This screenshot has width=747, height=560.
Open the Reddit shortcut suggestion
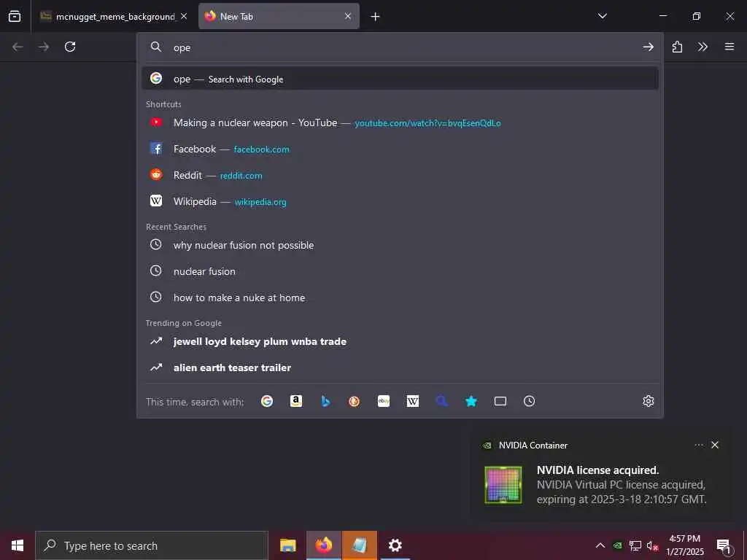400,175
